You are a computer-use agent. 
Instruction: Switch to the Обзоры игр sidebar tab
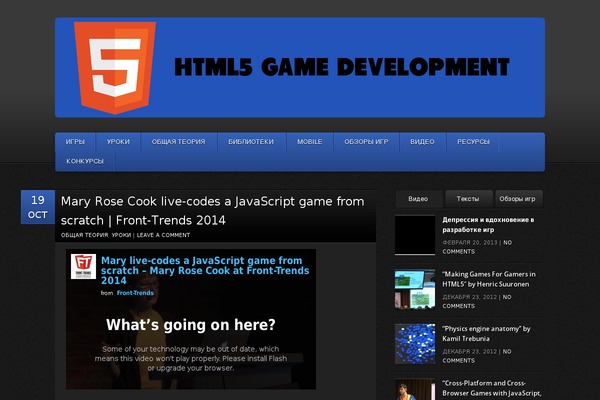tap(517, 199)
